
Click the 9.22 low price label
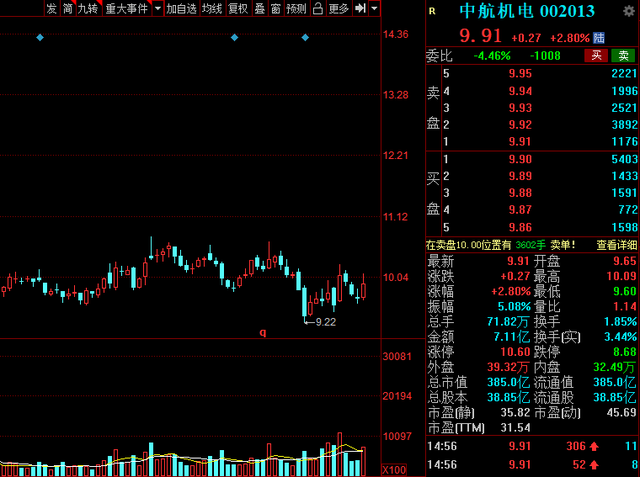(x=326, y=322)
